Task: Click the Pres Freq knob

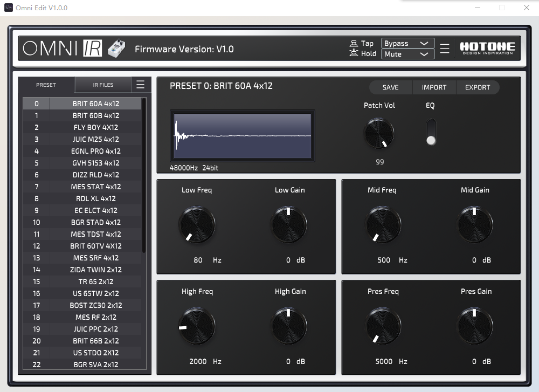Action: coord(383,326)
